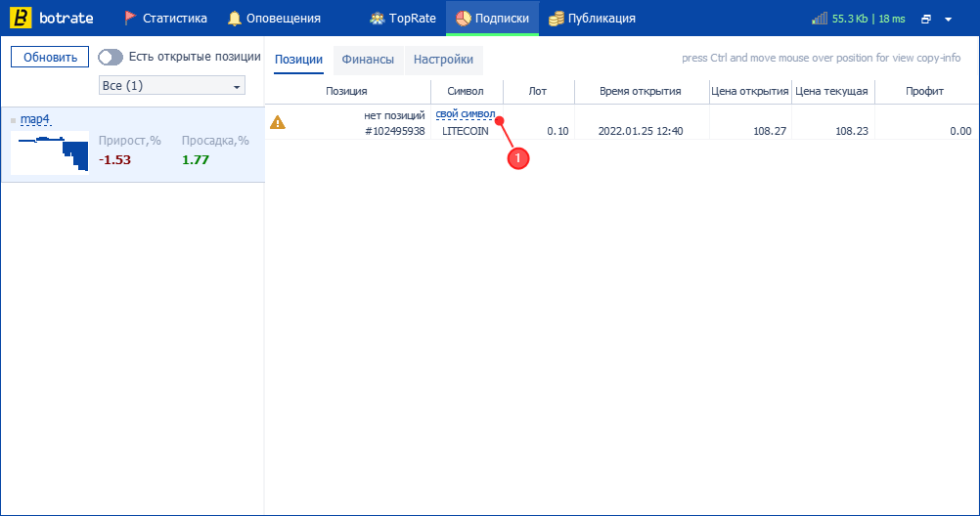Click the TopRate people icon

click(377, 19)
